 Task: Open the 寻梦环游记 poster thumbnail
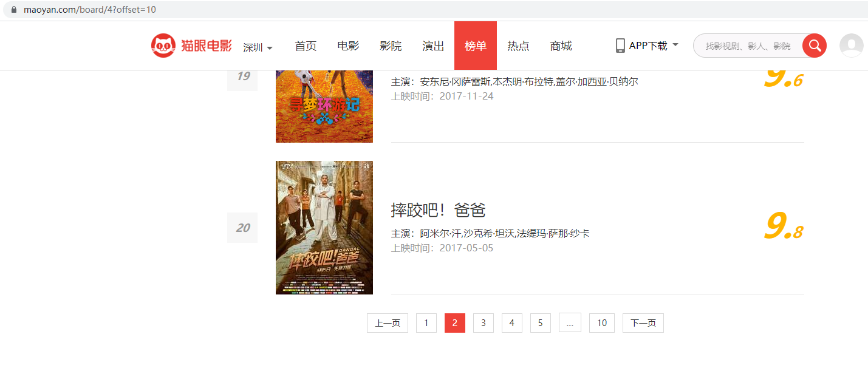pos(324,106)
